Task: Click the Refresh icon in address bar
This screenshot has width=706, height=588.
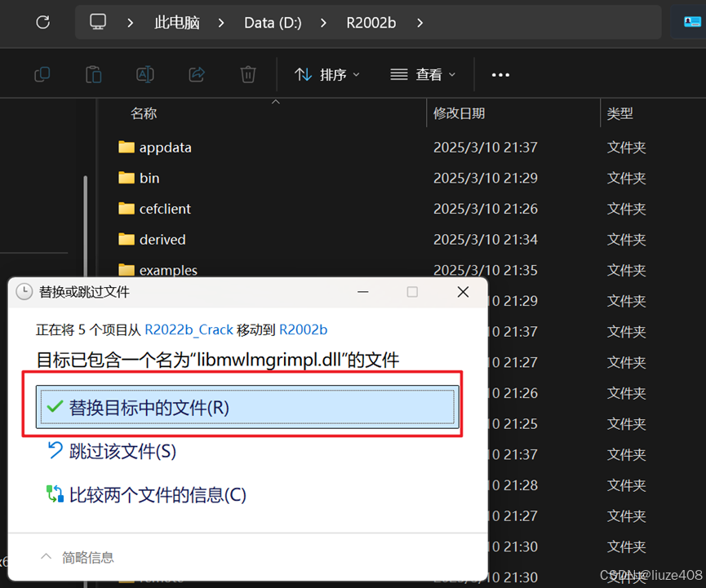Action: [x=41, y=22]
